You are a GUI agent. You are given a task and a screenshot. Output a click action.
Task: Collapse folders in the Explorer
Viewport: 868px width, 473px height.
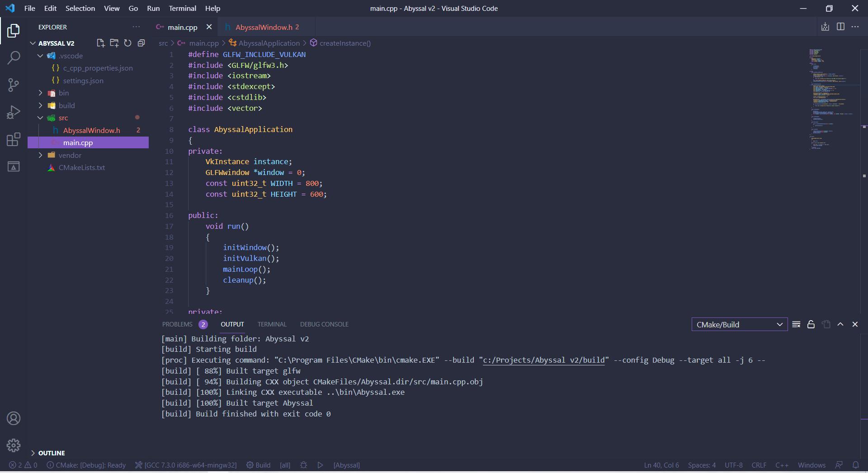(x=142, y=43)
